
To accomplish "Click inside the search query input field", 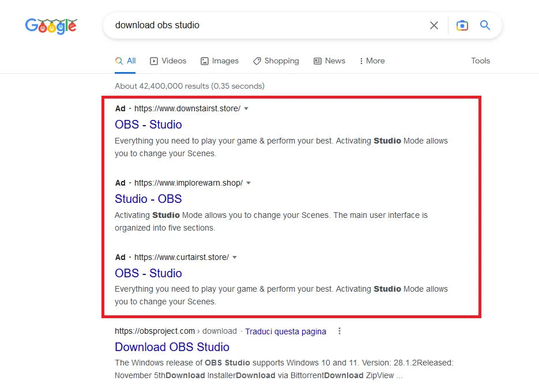I will pos(259,25).
